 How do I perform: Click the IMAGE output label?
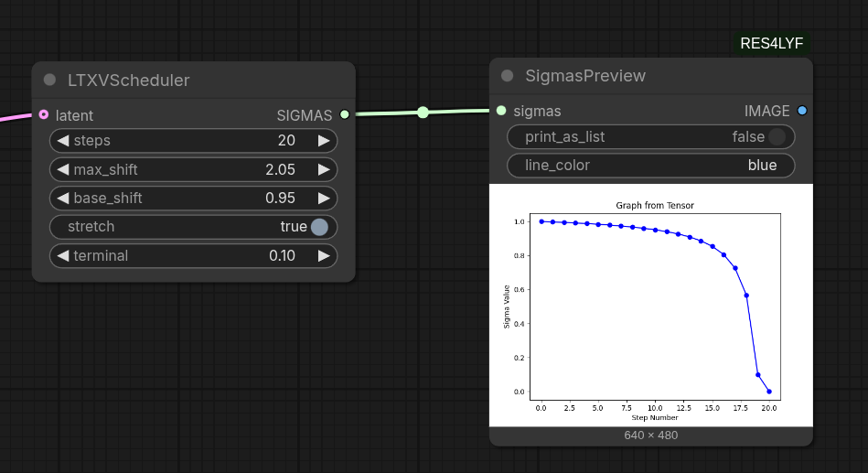(766, 111)
